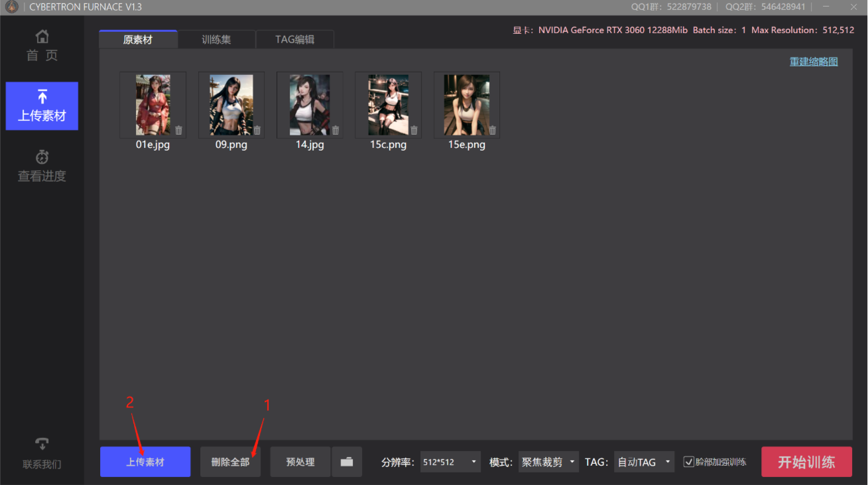The height and width of the screenshot is (485, 868).
Task: Select the 14.jpg thumbnail
Action: click(x=310, y=105)
